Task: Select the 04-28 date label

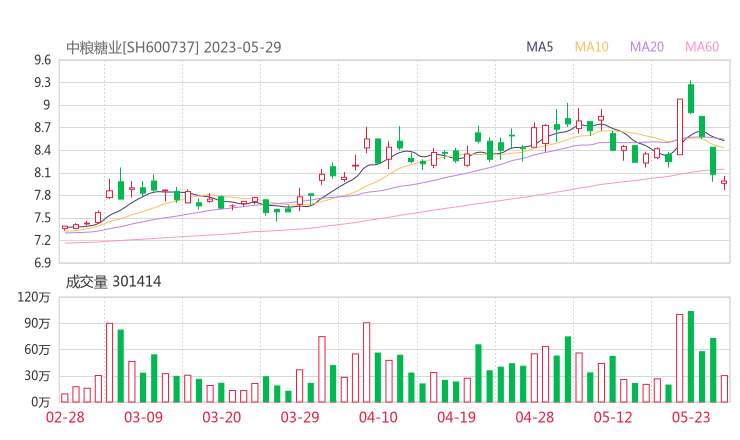Action: [535, 417]
